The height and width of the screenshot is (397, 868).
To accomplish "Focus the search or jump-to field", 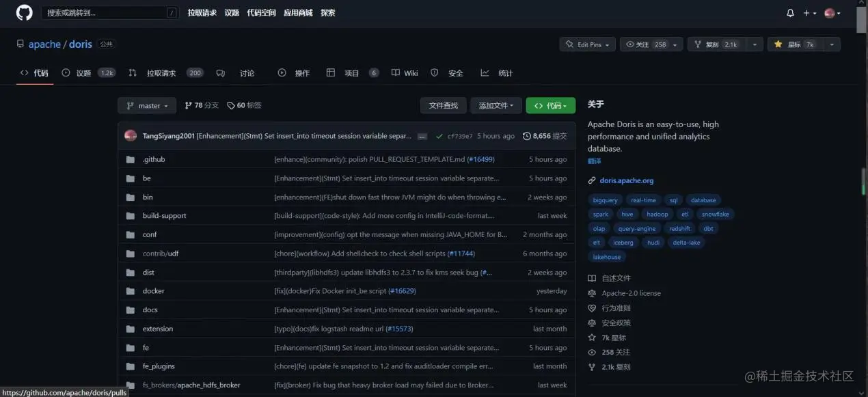I will [111, 12].
